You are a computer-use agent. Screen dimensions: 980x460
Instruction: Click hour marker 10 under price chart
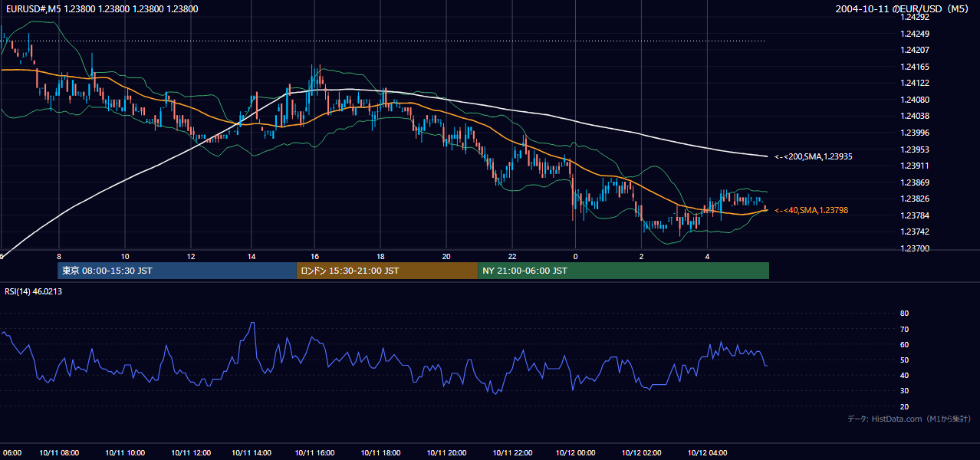click(x=125, y=256)
